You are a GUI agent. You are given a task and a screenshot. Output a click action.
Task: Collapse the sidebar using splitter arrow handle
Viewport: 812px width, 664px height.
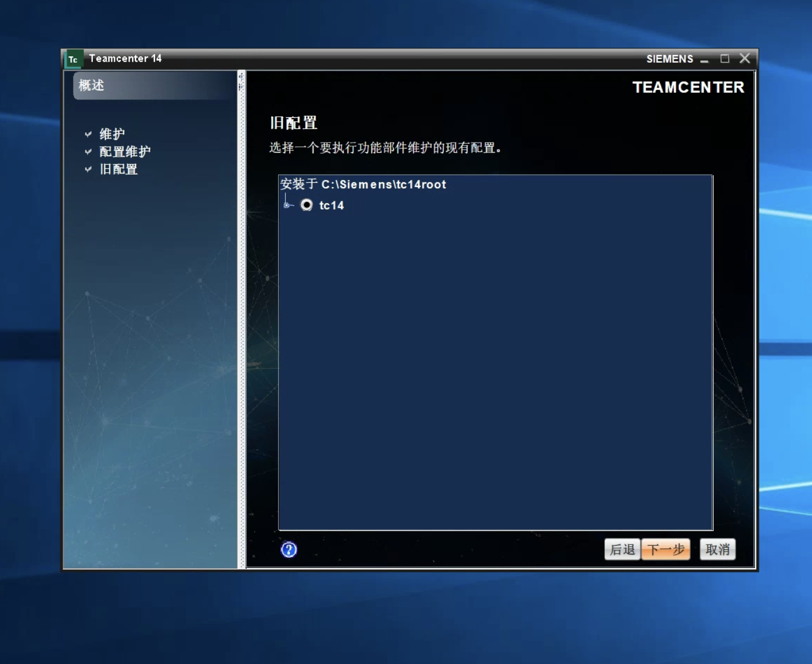pyautogui.click(x=241, y=76)
